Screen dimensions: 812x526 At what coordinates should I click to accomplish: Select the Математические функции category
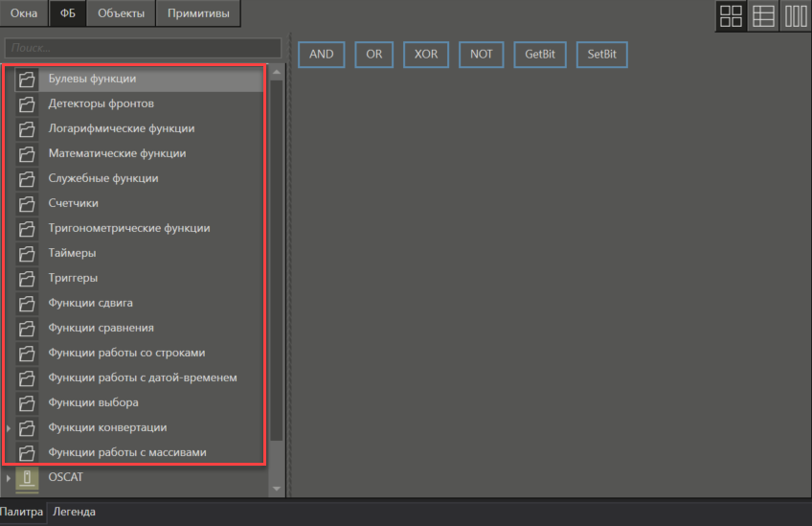(117, 153)
